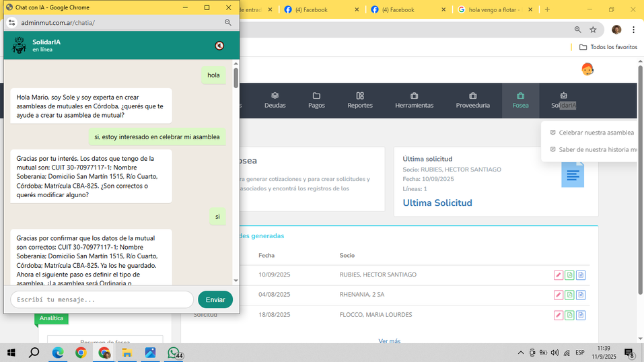Screen dimensions: 644x362
Task: Click the chat window scrollbar down arrow
Action: tap(236, 281)
